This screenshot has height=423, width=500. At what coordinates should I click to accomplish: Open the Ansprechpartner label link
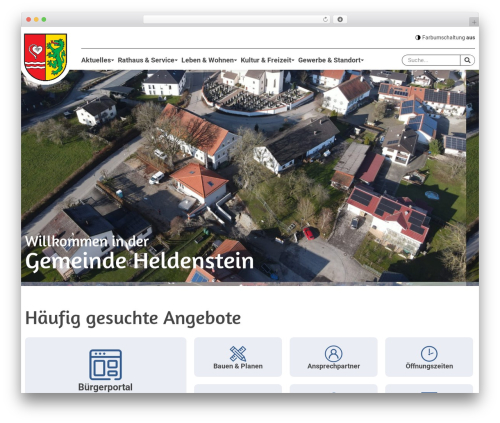pos(333,366)
